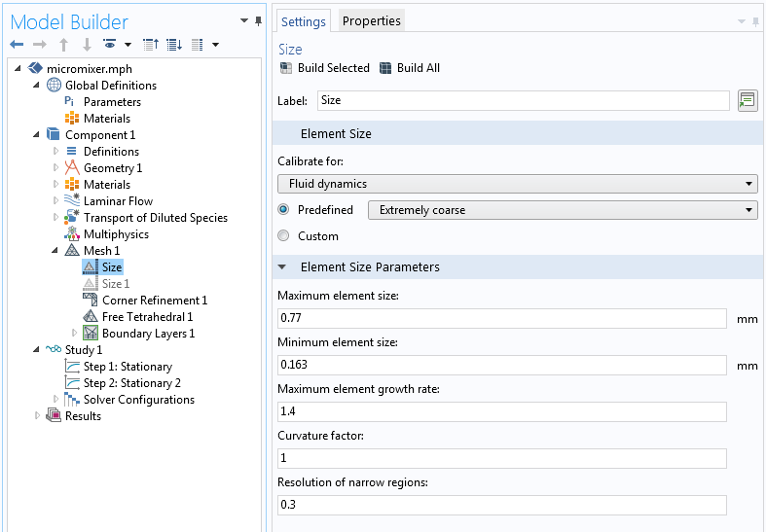
Task: Click the Definitions node icon
Action: click(71, 152)
